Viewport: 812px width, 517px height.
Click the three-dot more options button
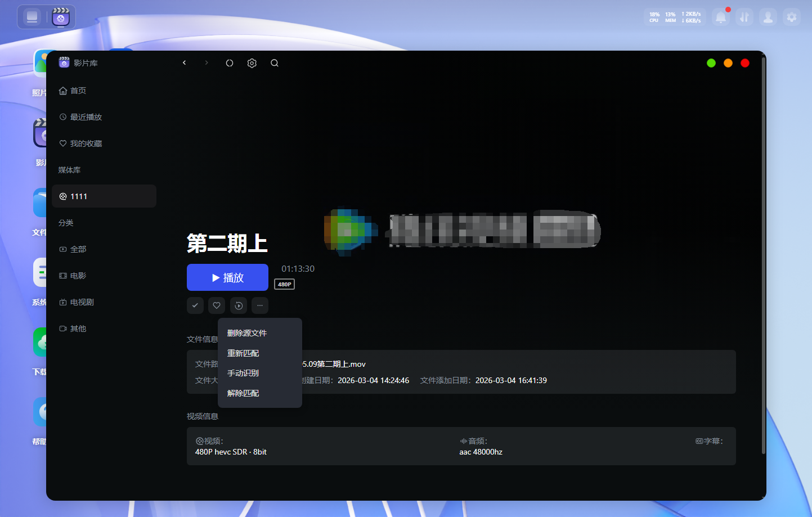(x=260, y=305)
